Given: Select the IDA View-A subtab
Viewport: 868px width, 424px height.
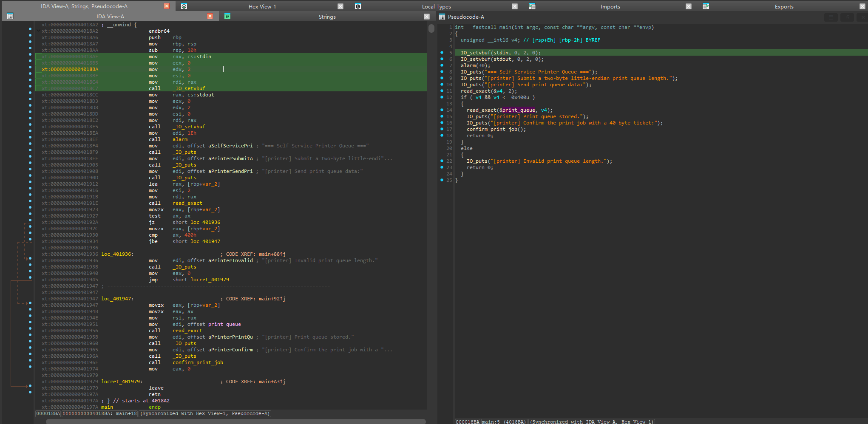Looking at the screenshot, I should point(111,16).
